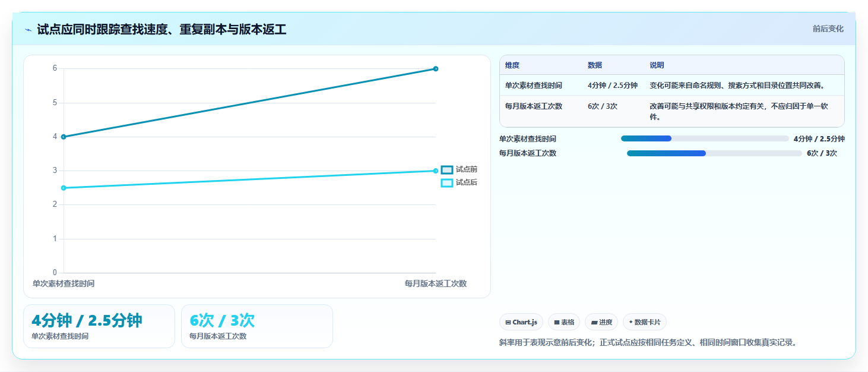
Task: Click the 4分钟 / 2.5分钟 table cell
Action: pos(613,85)
